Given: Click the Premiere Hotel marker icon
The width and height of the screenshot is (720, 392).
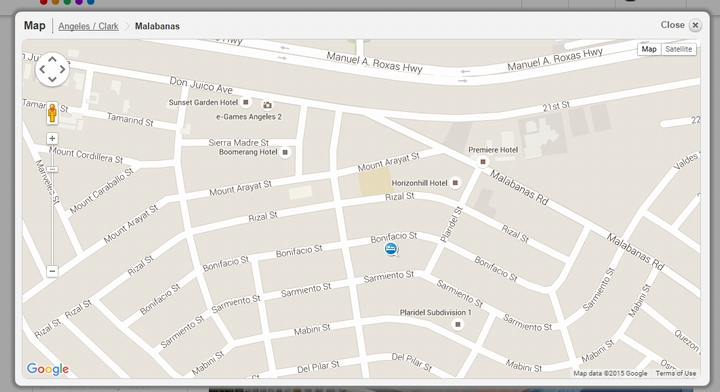Looking at the screenshot, I should [x=483, y=162].
